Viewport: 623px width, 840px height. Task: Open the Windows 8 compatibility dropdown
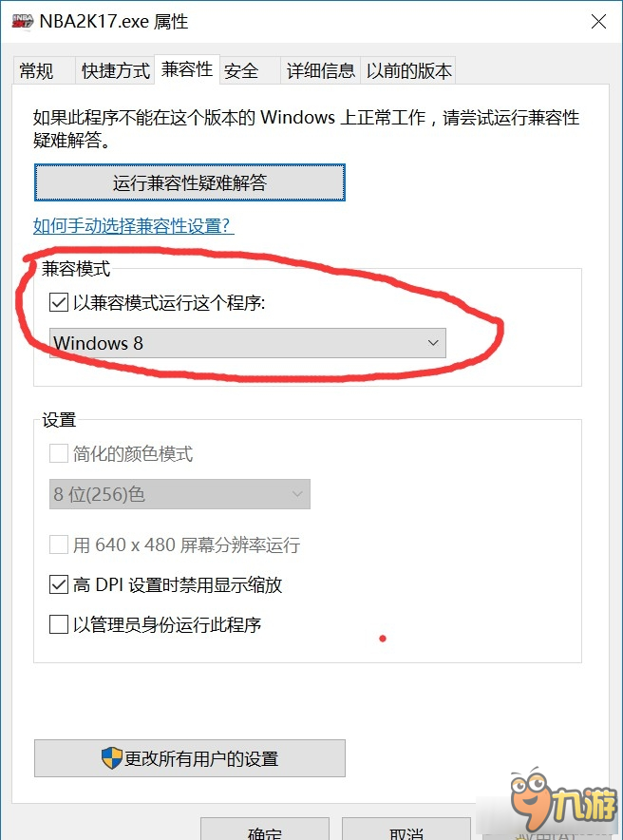[247, 343]
